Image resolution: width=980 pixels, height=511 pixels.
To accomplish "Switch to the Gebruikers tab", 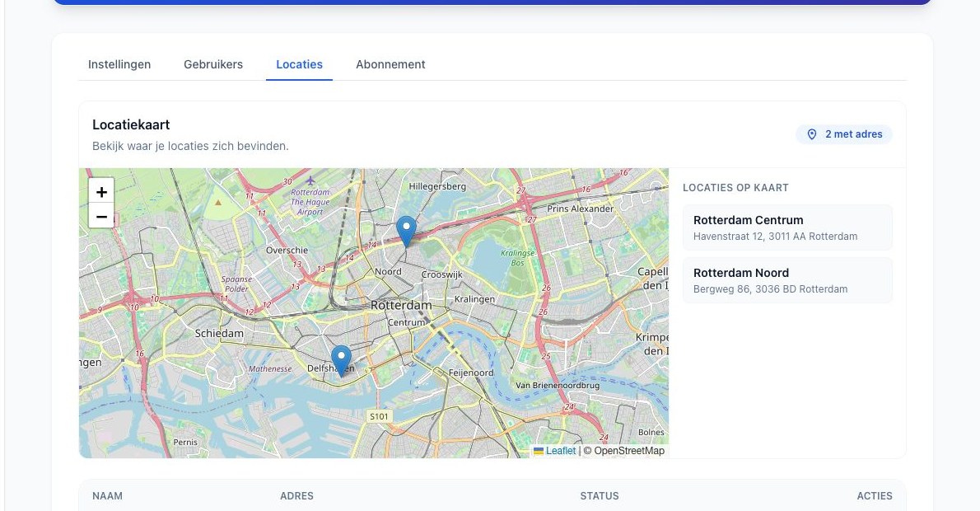I will click(213, 64).
